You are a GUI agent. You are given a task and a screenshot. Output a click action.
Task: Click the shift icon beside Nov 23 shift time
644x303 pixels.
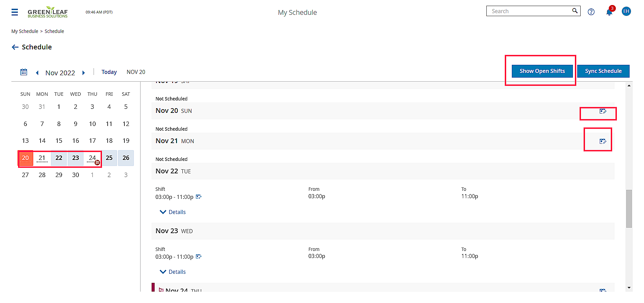[199, 256]
